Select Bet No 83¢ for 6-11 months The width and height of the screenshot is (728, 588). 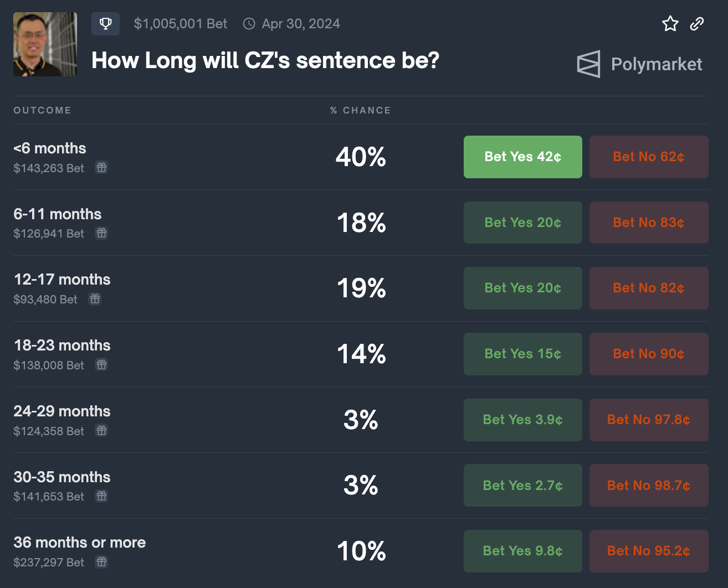649,223
